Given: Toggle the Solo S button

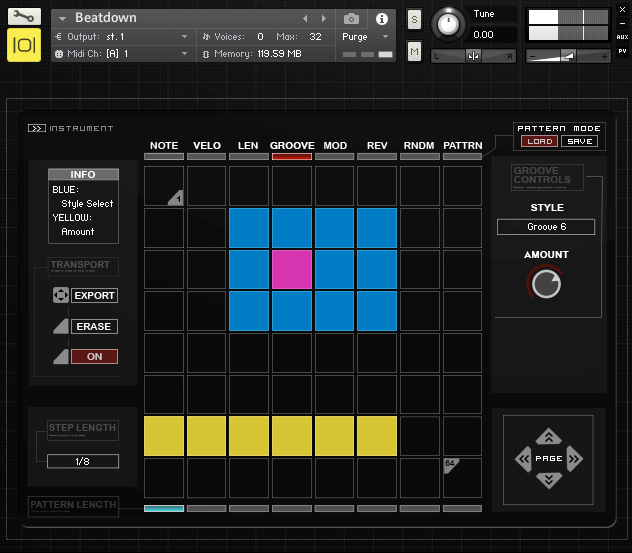Looking at the screenshot, I should pyautogui.click(x=414, y=20).
